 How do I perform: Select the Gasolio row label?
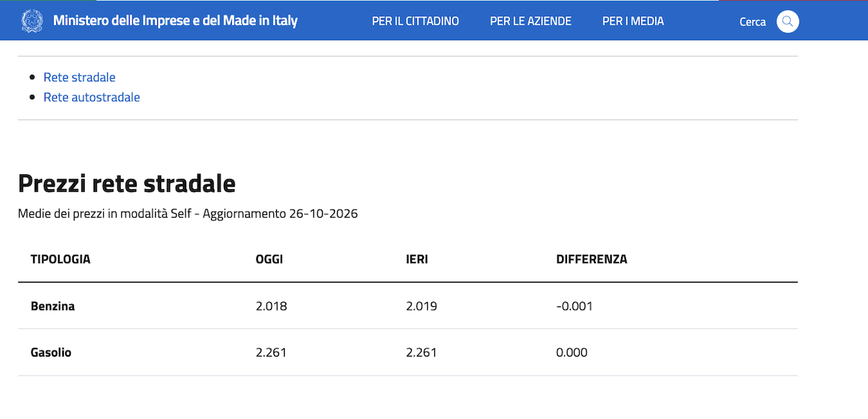pos(51,353)
